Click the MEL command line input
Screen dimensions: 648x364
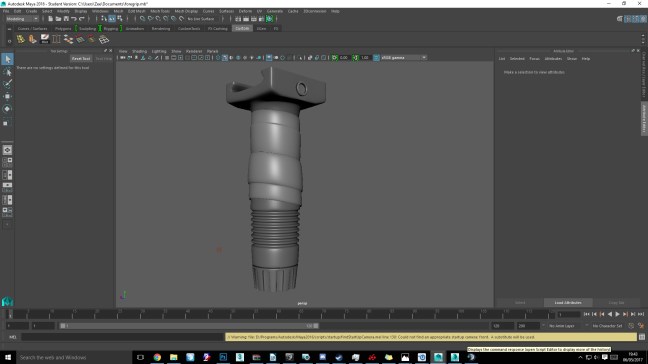[123, 337]
